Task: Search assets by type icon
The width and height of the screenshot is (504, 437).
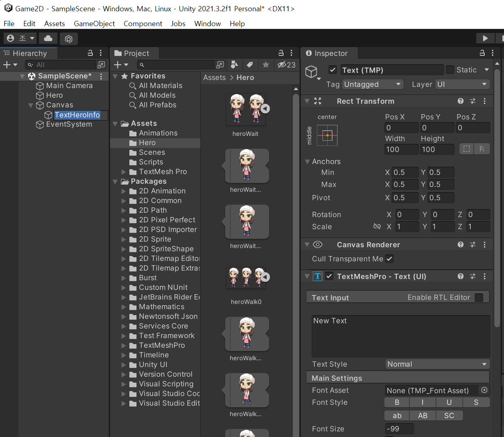Action: point(235,65)
